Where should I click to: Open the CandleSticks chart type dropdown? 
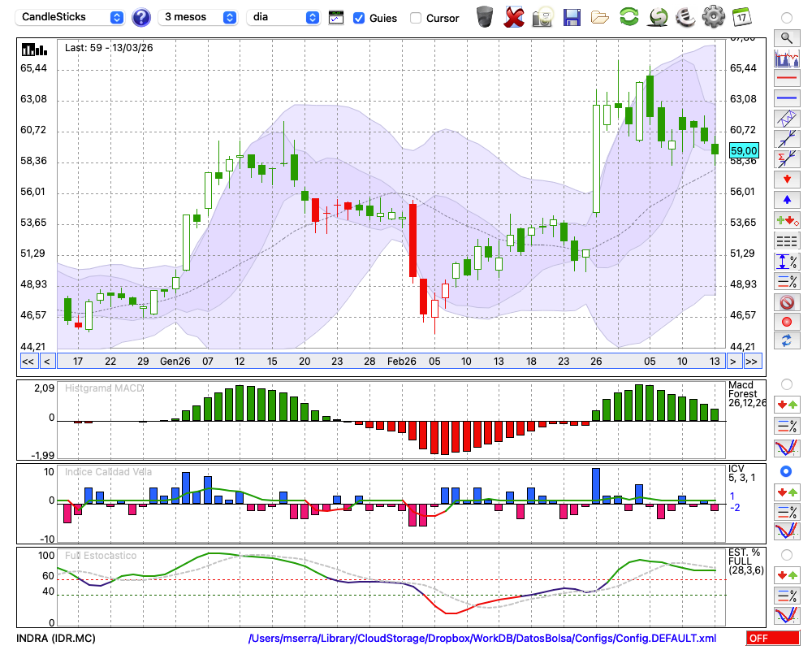pos(71,17)
